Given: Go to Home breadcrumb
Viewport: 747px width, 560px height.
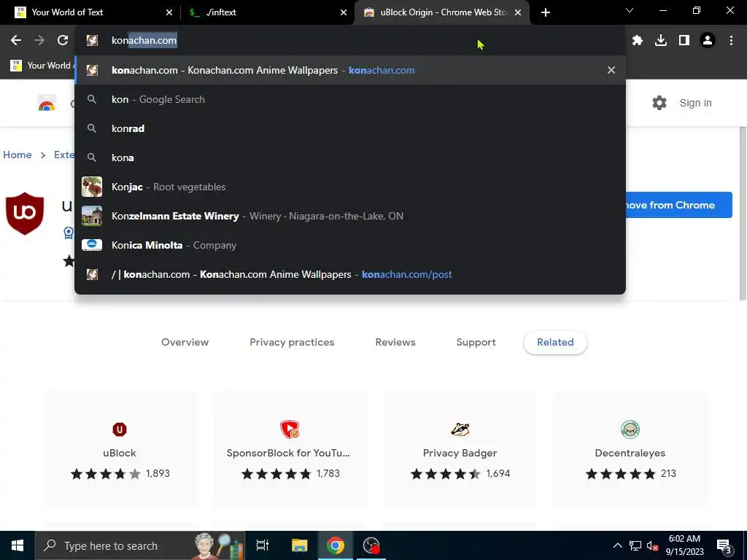Looking at the screenshot, I should click(18, 155).
